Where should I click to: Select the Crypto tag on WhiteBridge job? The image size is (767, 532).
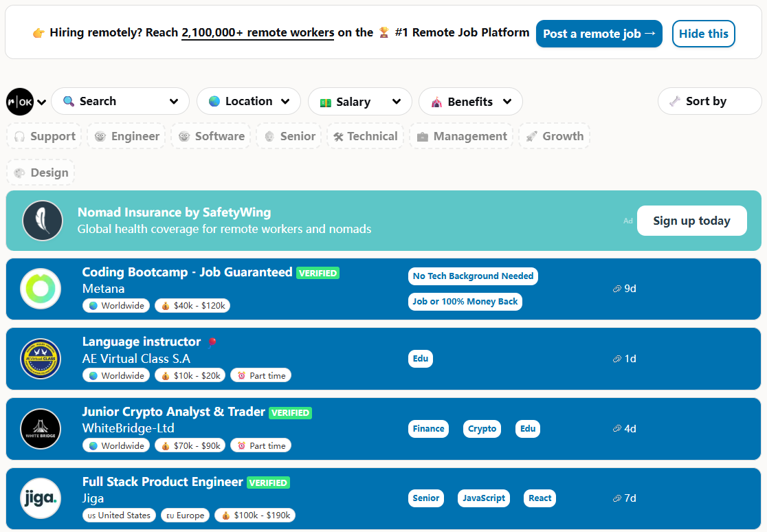pos(482,429)
